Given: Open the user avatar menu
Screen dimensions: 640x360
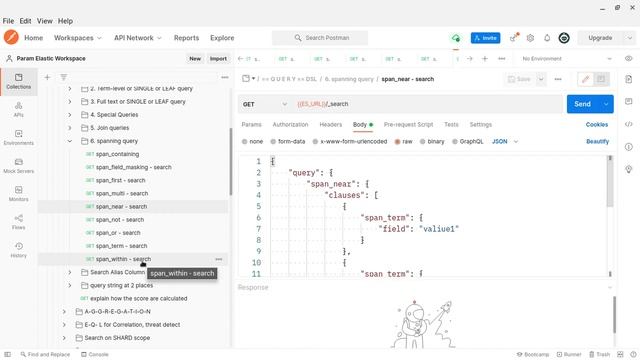Looking at the screenshot, I should pos(564,38).
